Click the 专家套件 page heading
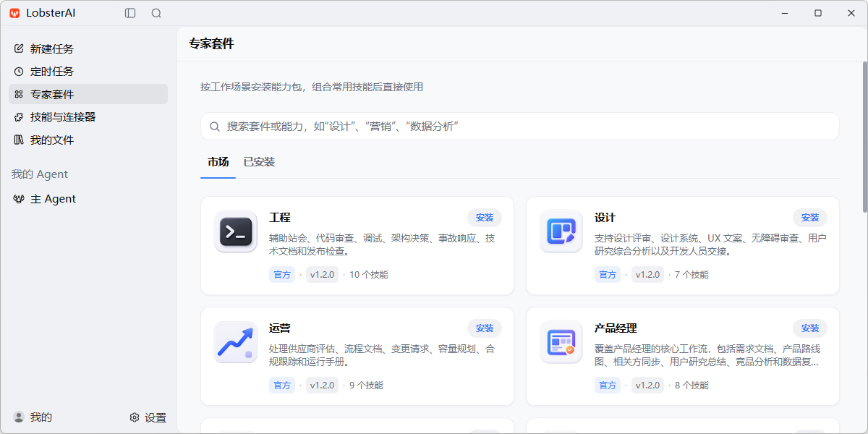The width and height of the screenshot is (868, 434). coord(211,44)
